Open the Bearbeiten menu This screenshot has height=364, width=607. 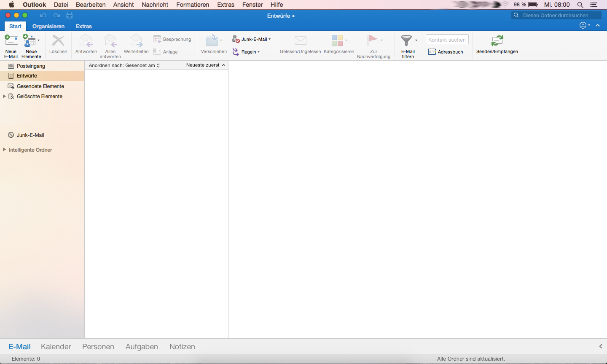coord(91,5)
